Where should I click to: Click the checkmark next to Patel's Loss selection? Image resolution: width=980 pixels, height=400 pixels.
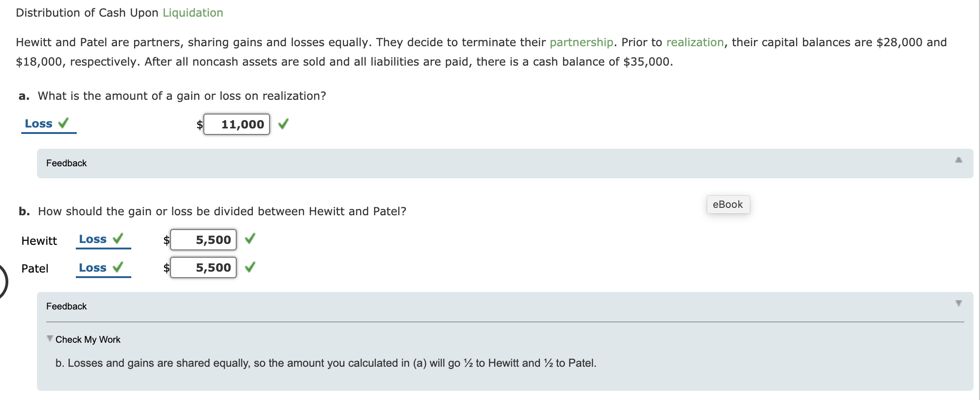pyautogui.click(x=119, y=267)
